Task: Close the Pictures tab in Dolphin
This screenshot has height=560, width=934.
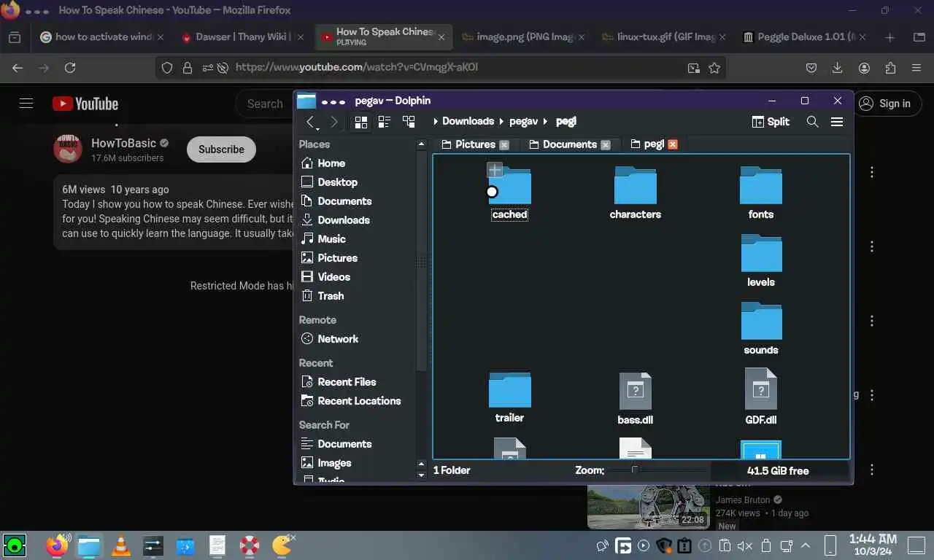Action: point(504,144)
